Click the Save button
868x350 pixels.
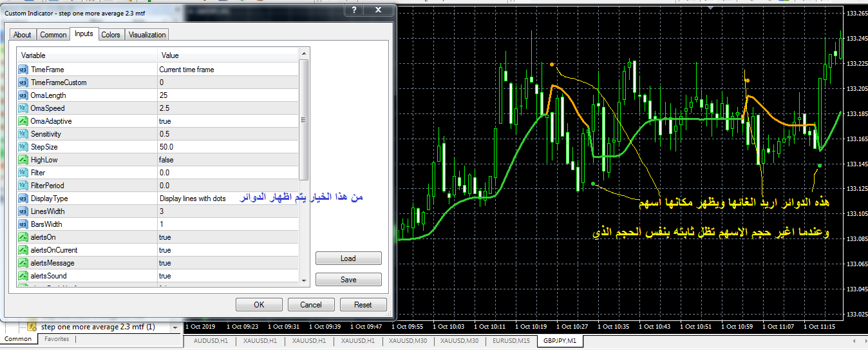(348, 280)
